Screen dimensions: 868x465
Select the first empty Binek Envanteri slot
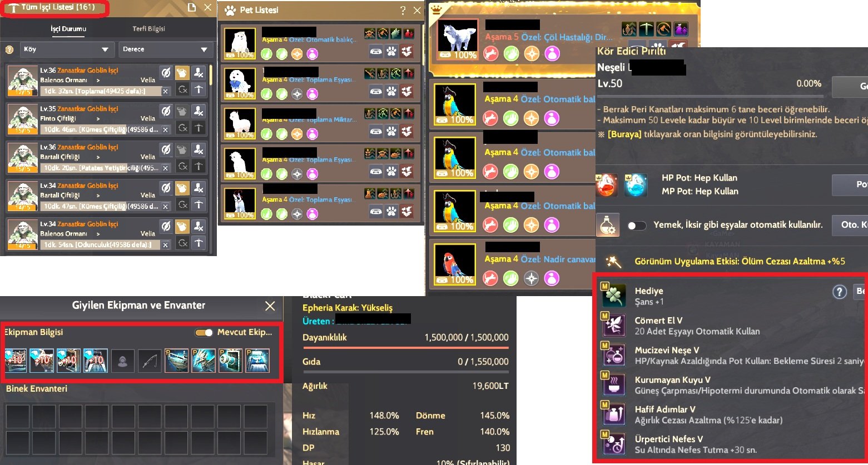[18, 416]
